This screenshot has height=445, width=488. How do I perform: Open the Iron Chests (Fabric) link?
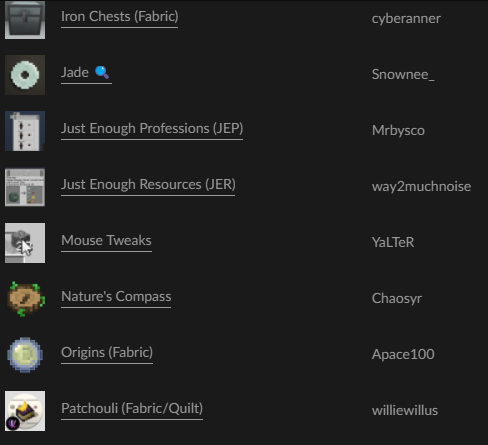point(120,17)
